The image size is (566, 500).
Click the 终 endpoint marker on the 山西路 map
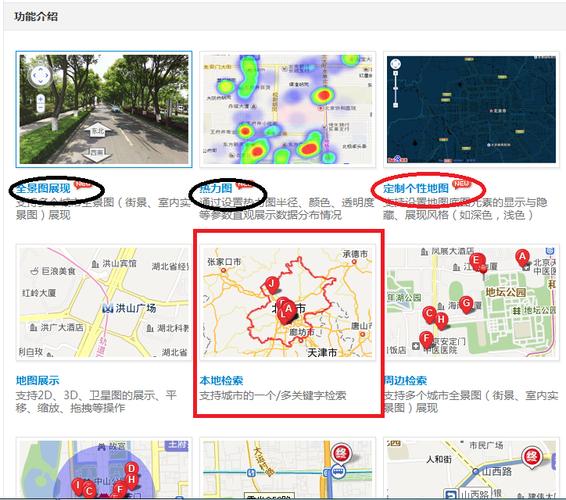[x=531, y=457]
